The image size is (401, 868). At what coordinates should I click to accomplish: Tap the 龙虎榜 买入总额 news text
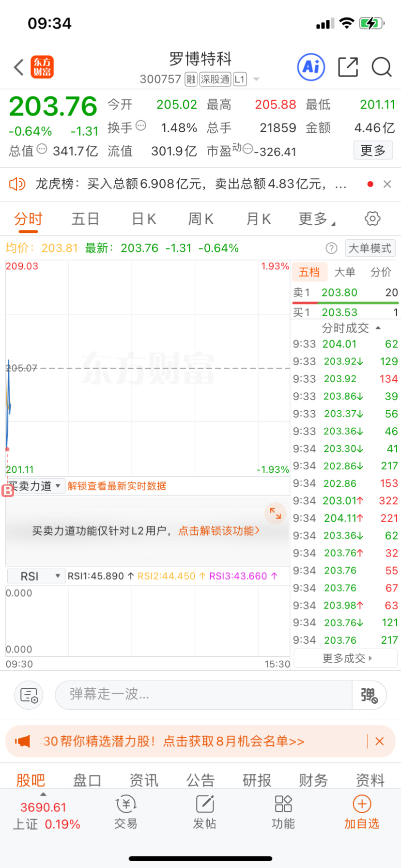[191, 184]
